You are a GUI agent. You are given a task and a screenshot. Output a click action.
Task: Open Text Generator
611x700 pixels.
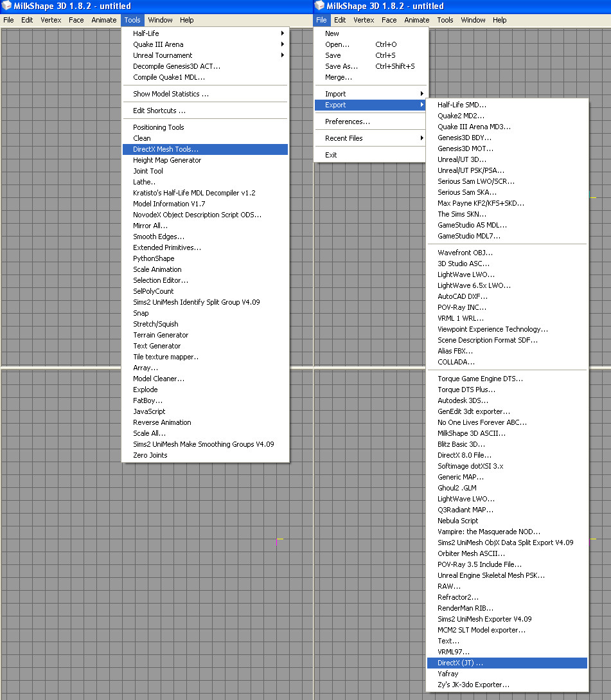pyautogui.click(x=205, y=346)
